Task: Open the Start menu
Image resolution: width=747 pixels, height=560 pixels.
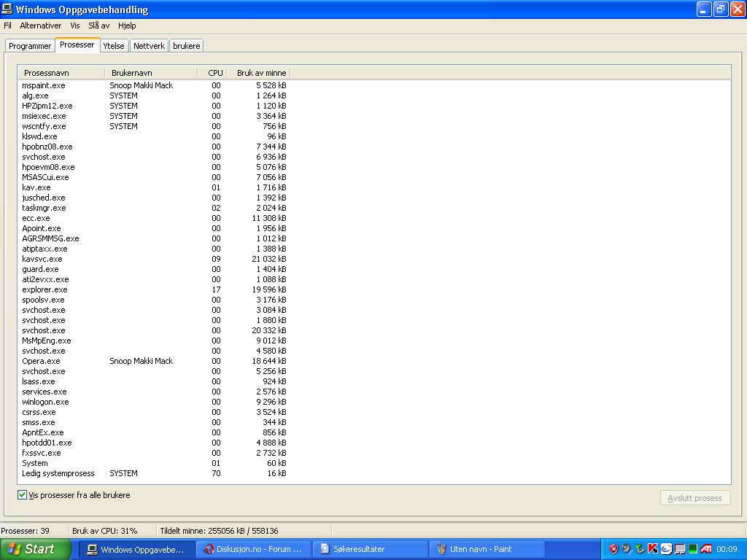Action: pyautogui.click(x=35, y=549)
